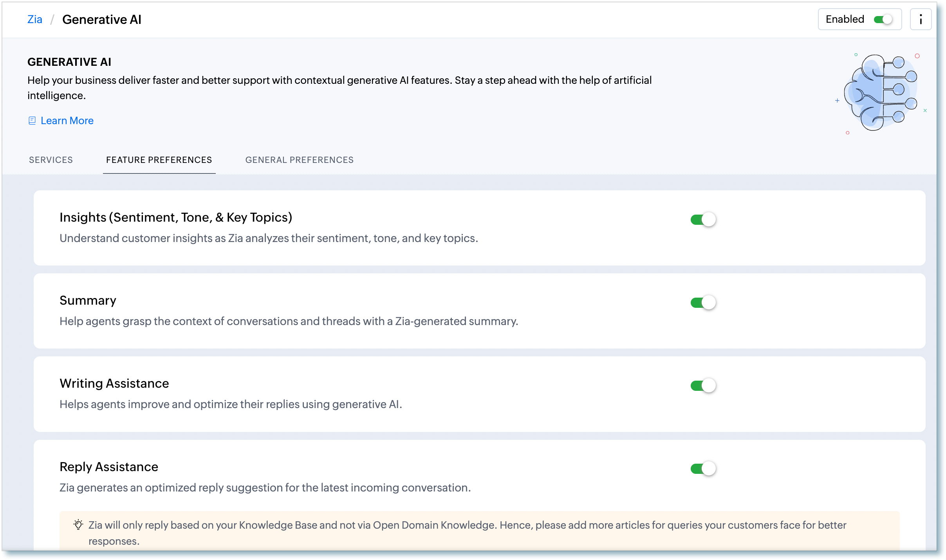This screenshot has width=946, height=560.
Task: Turn off the Summary toggle
Action: (x=703, y=303)
